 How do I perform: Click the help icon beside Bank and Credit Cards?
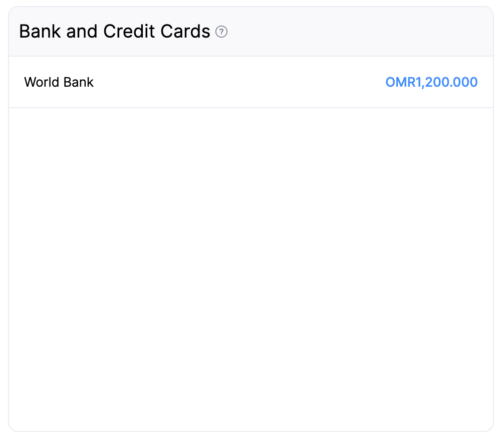(221, 32)
